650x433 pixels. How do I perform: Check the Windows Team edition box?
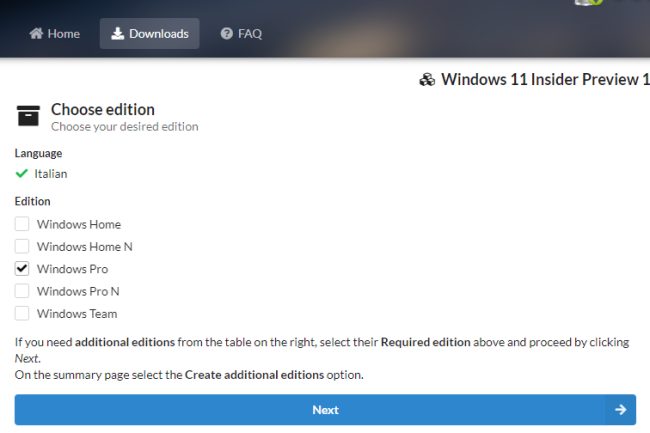pos(22,313)
